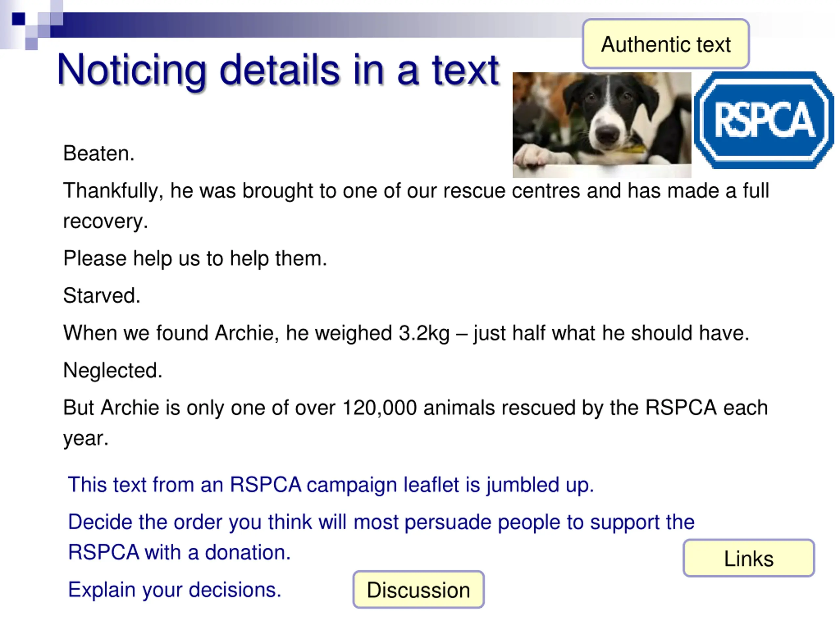Click the line 'But Archie is only one'
Image resolution: width=840 pixels, height=630 pixels.
[x=415, y=408]
